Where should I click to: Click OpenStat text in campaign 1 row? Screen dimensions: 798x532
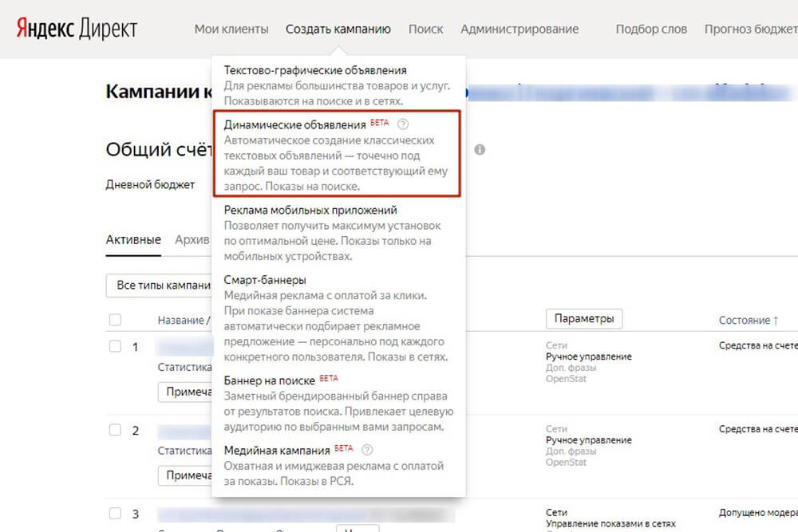click(566, 379)
